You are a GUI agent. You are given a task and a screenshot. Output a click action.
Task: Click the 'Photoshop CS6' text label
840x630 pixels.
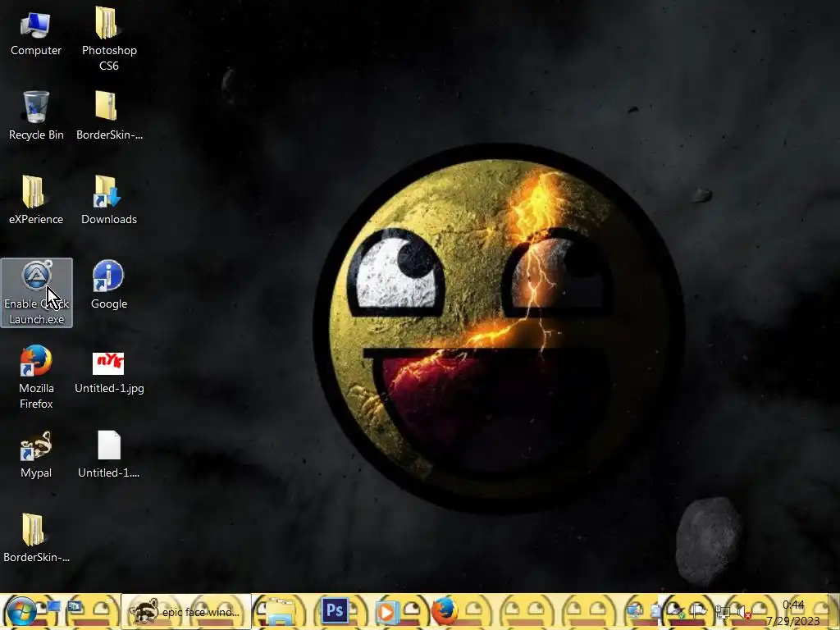point(109,58)
